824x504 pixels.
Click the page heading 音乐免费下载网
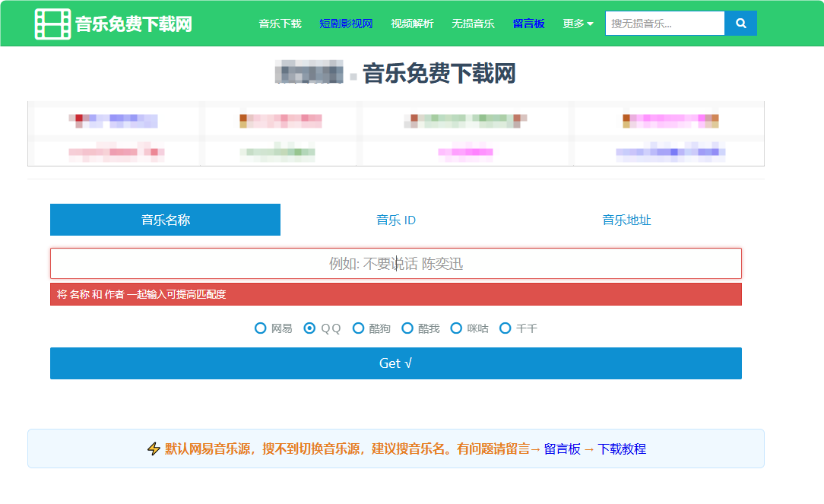click(439, 73)
